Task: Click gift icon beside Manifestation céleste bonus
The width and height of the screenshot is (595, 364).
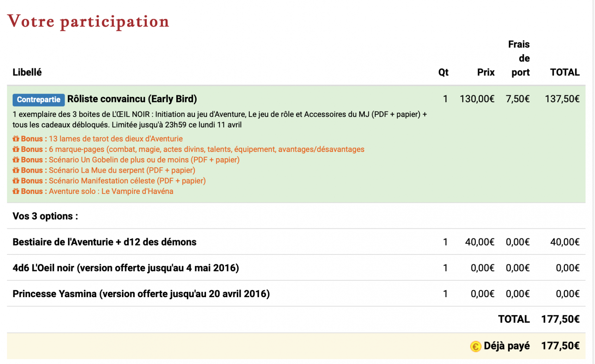Action: (16, 181)
